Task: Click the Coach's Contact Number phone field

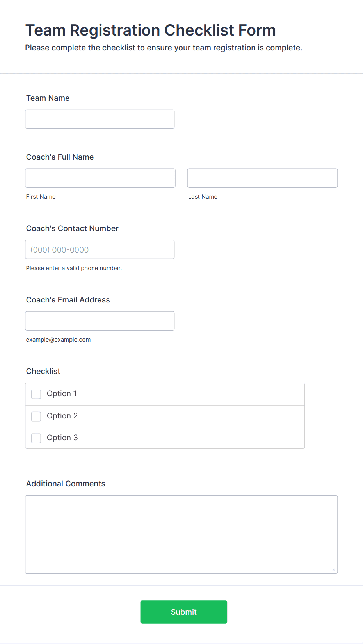Action: coord(100,249)
